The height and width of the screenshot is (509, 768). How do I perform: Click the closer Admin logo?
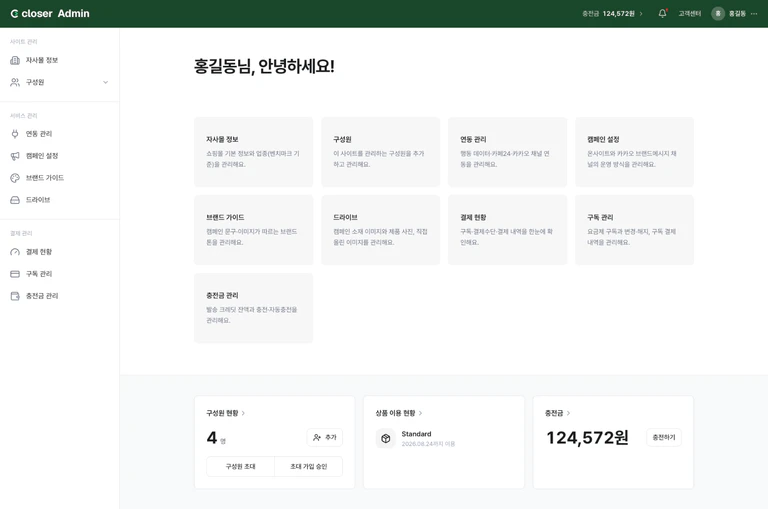pos(50,14)
